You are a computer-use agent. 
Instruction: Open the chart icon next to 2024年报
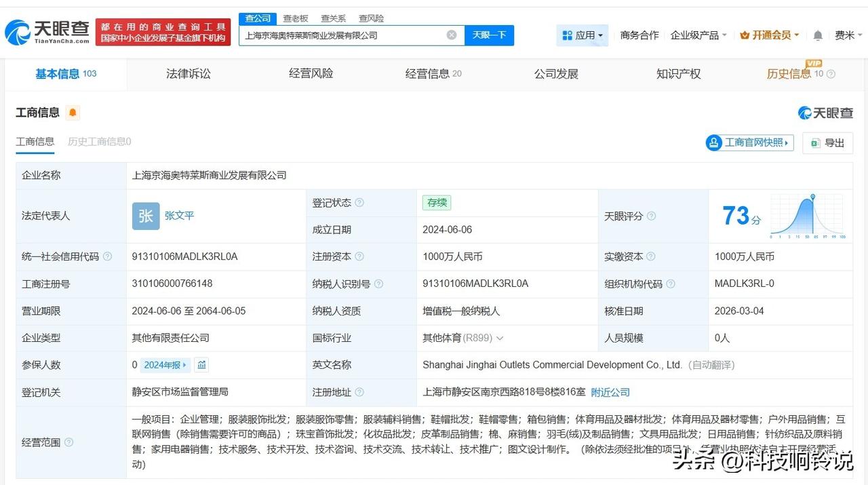click(201, 365)
